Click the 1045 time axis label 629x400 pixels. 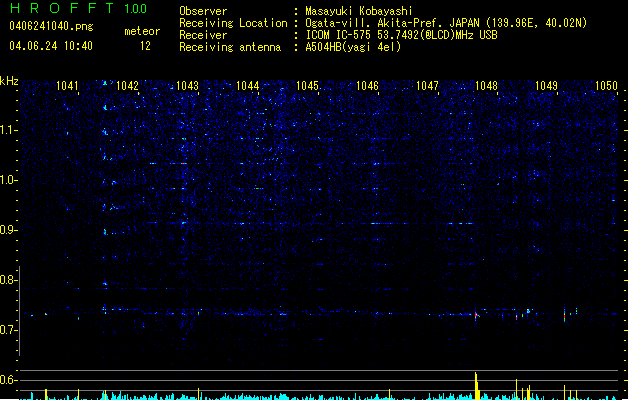pyautogui.click(x=307, y=85)
